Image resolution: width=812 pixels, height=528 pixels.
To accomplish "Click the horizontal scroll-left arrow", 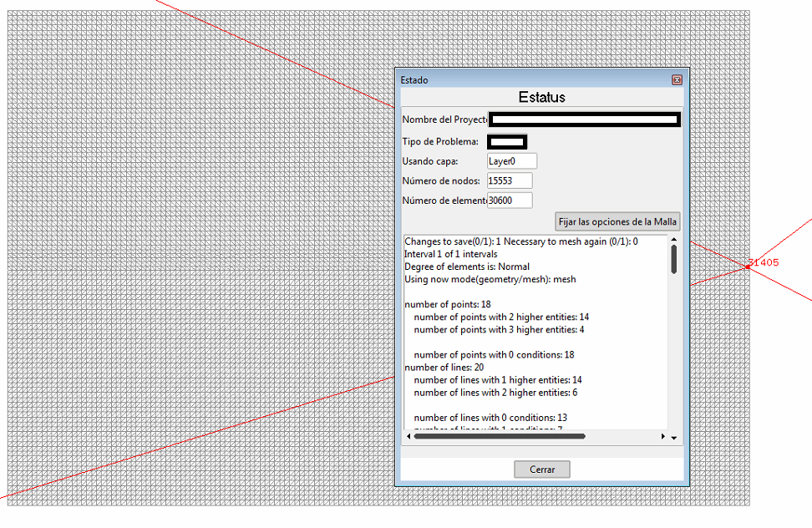I will click(409, 436).
